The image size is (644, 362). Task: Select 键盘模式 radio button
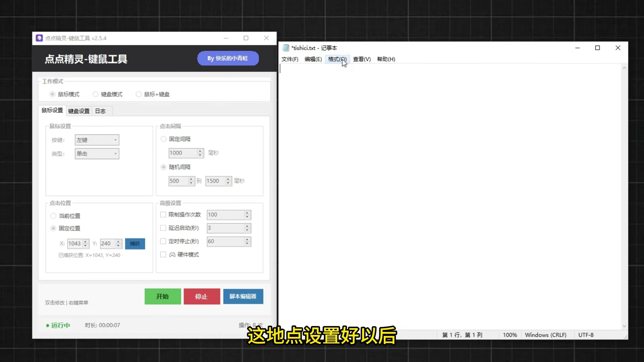pos(96,94)
